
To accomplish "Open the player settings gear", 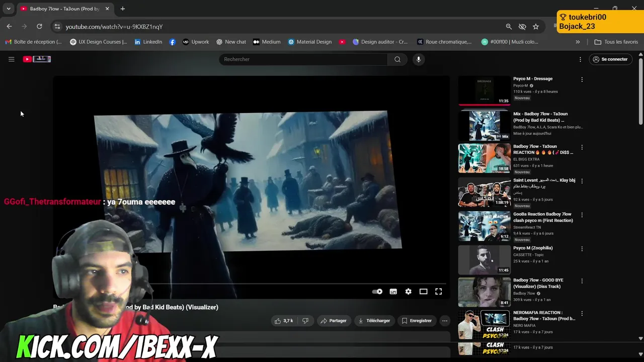I will coord(409,292).
